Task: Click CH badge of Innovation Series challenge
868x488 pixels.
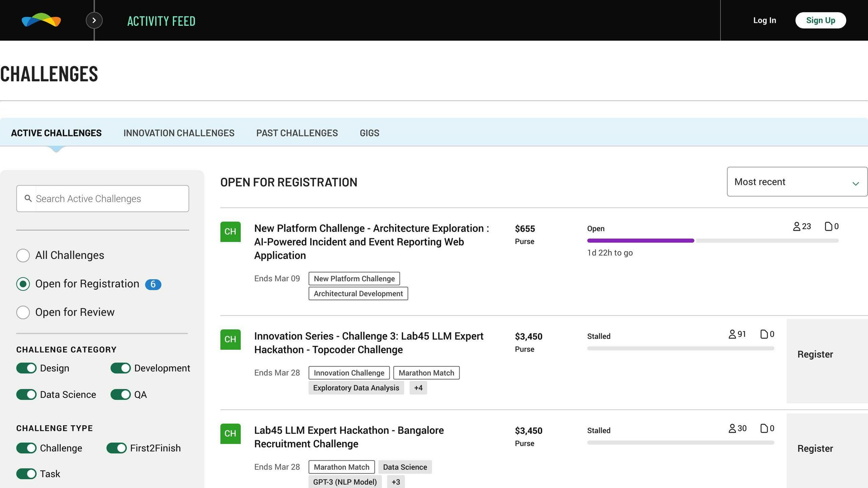Action: pyautogui.click(x=230, y=339)
